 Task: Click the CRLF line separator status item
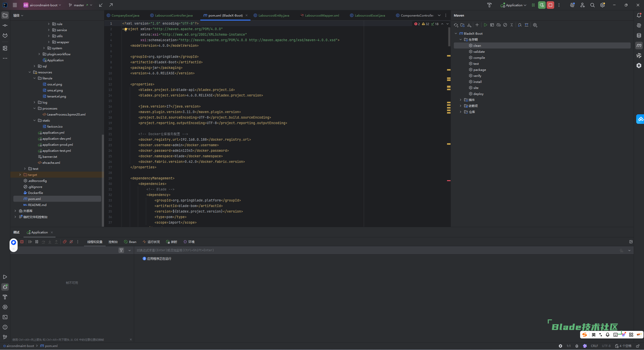coord(594,346)
